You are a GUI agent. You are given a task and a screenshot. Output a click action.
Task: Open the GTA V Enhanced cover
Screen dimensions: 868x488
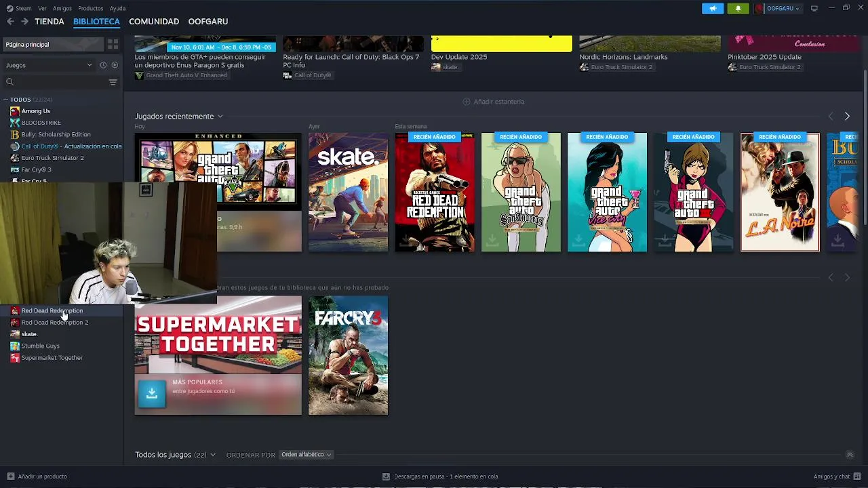point(218,171)
